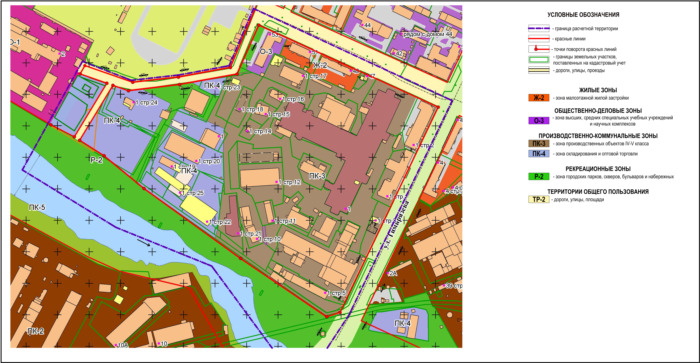Click the blue ПК-4 legend swatch
The image size is (700, 363).
[x=539, y=154]
